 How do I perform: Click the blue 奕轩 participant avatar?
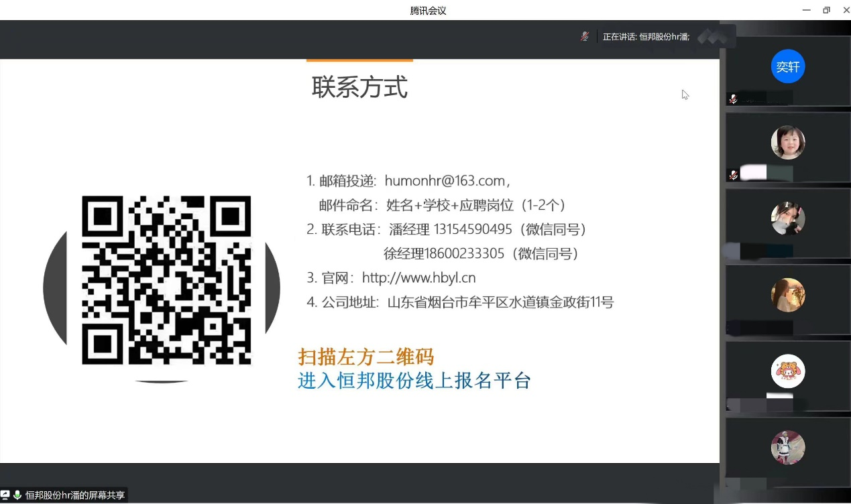(x=788, y=67)
